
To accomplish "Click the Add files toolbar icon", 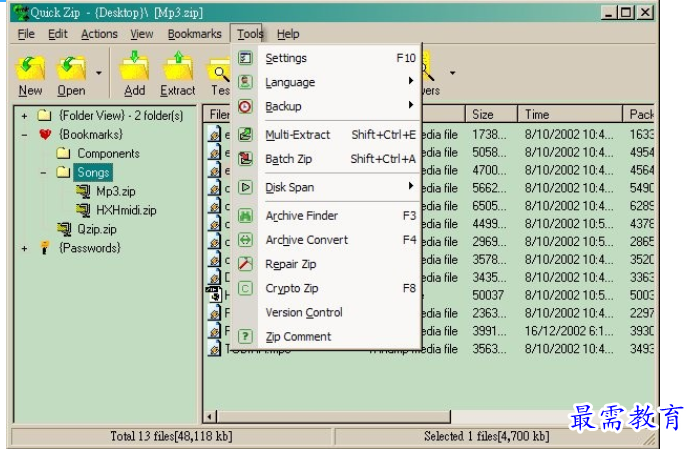I will pyautogui.click(x=134, y=66).
